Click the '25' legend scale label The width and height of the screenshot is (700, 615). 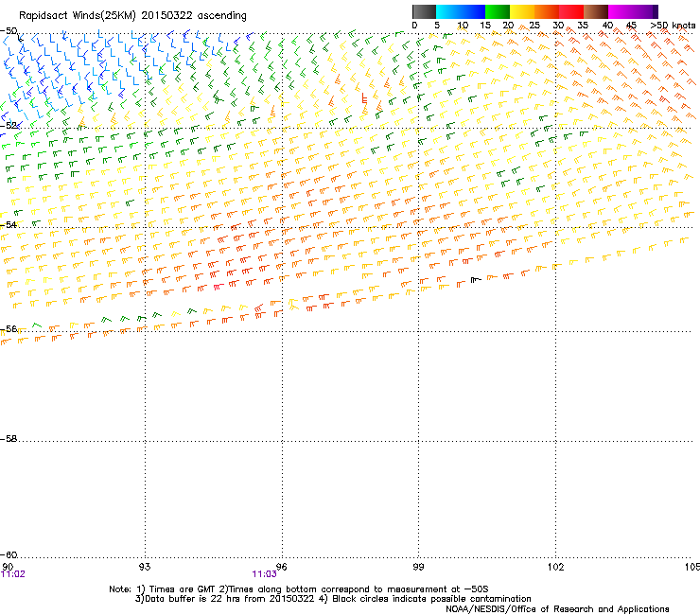tap(534, 26)
